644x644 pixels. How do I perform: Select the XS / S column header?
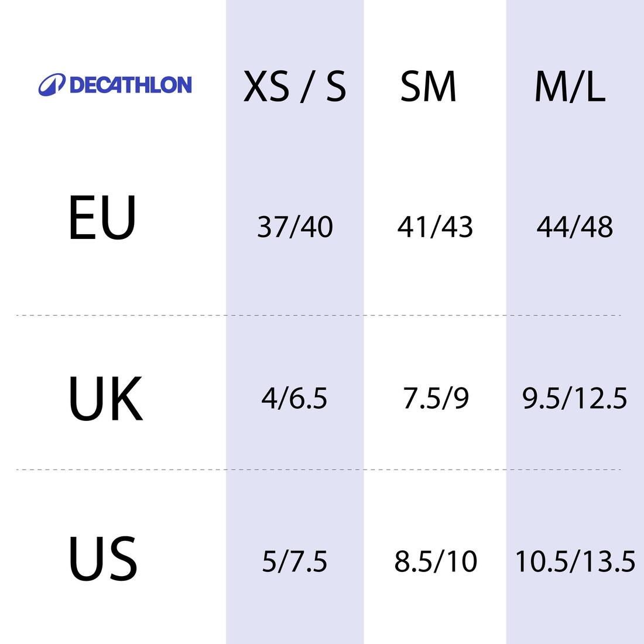(294, 87)
